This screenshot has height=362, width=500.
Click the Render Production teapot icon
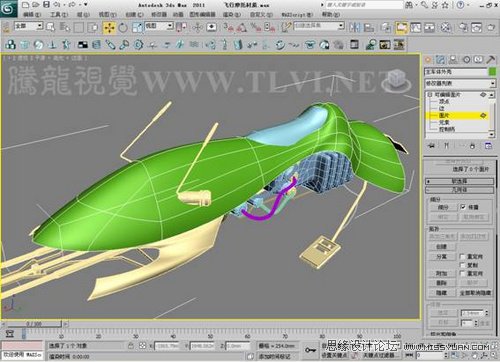click(491, 27)
